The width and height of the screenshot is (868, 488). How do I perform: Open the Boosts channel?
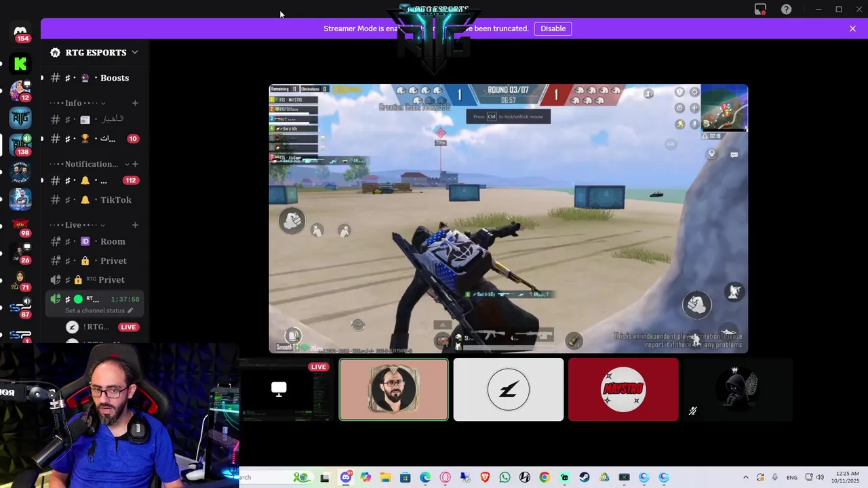pyautogui.click(x=95, y=78)
